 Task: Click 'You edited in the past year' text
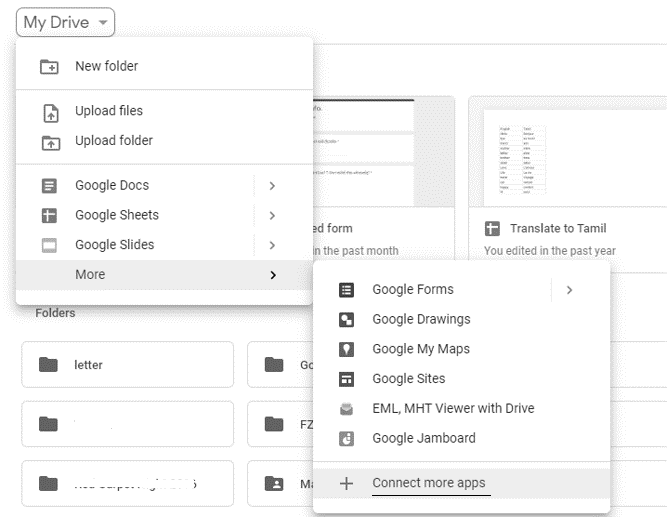point(550,251)
